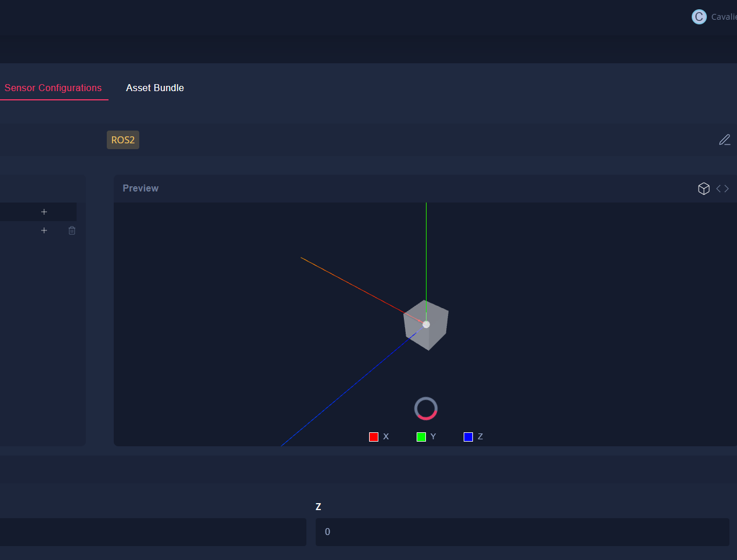Click the Cavalier user avatar icon
Viewport: 737px width, 560px height.
tap(699, 17)
